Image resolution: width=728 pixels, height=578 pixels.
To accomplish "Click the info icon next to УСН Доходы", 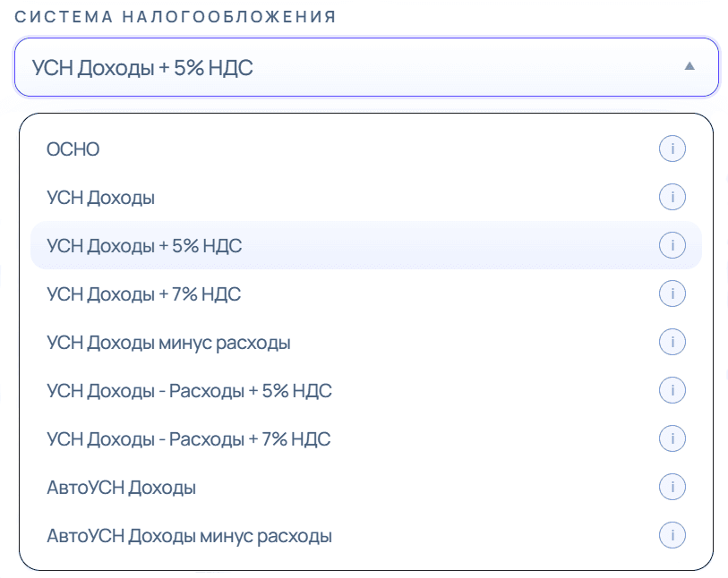I will point(672,197).
